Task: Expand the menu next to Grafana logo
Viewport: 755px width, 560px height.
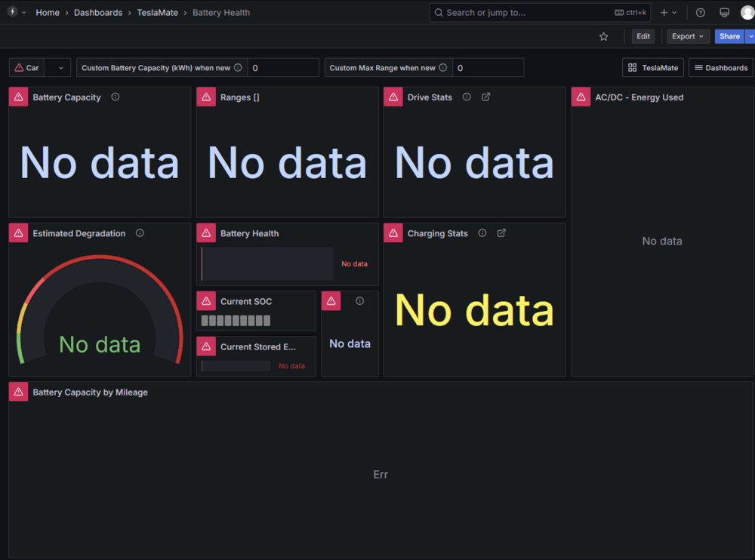Action: tap(23, 13)
